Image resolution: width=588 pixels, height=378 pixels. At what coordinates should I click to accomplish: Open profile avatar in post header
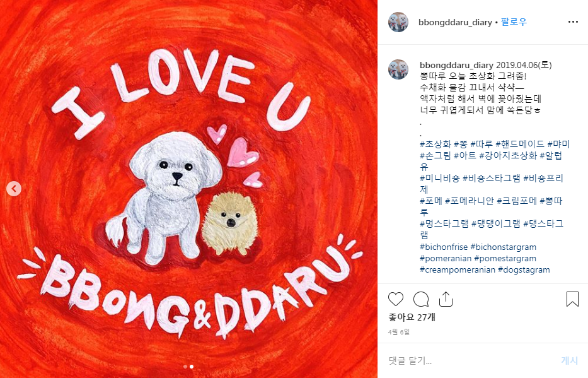click(x=398, y=22)
